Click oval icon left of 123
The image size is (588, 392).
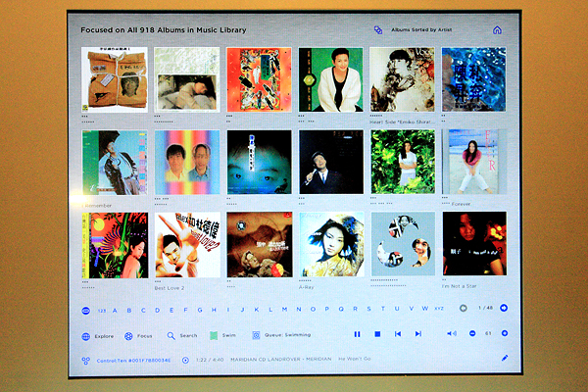[x=86, y=311]
